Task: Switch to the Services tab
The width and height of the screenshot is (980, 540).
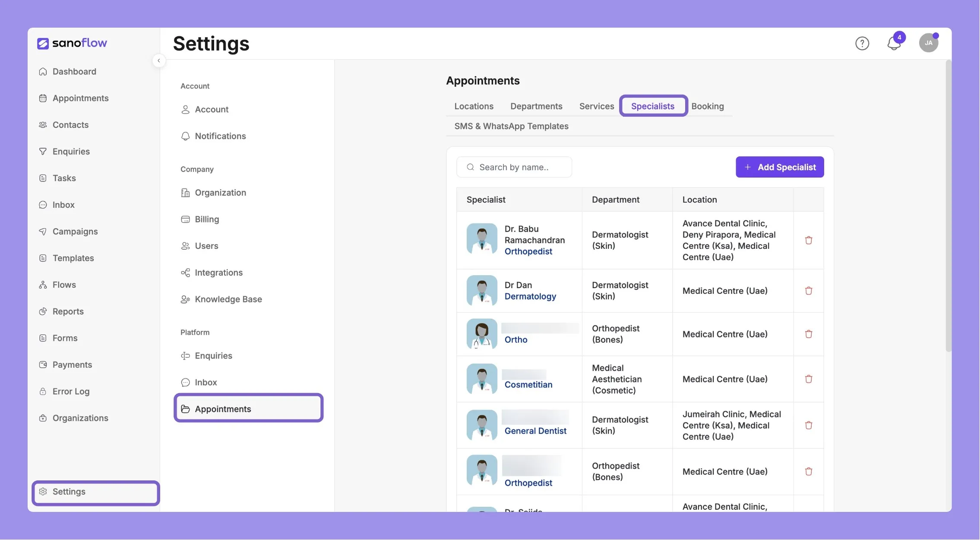Action: coord(596,106)
